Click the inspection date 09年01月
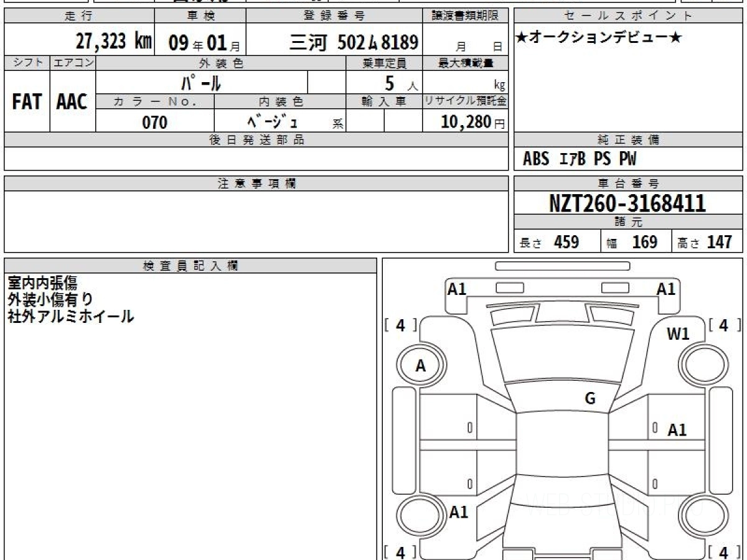Viewport: 747px width, 560px height. point(204,43)
